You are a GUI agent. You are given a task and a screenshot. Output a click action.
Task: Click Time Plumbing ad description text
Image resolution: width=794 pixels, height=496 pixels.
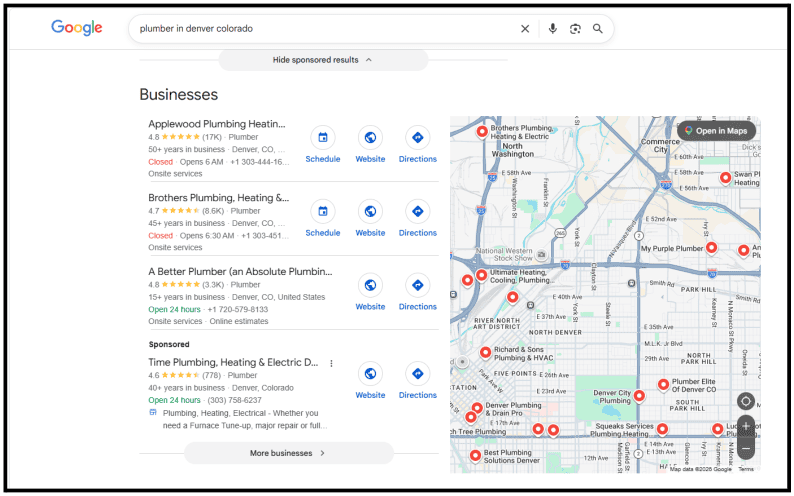click(x=245, y=420)
